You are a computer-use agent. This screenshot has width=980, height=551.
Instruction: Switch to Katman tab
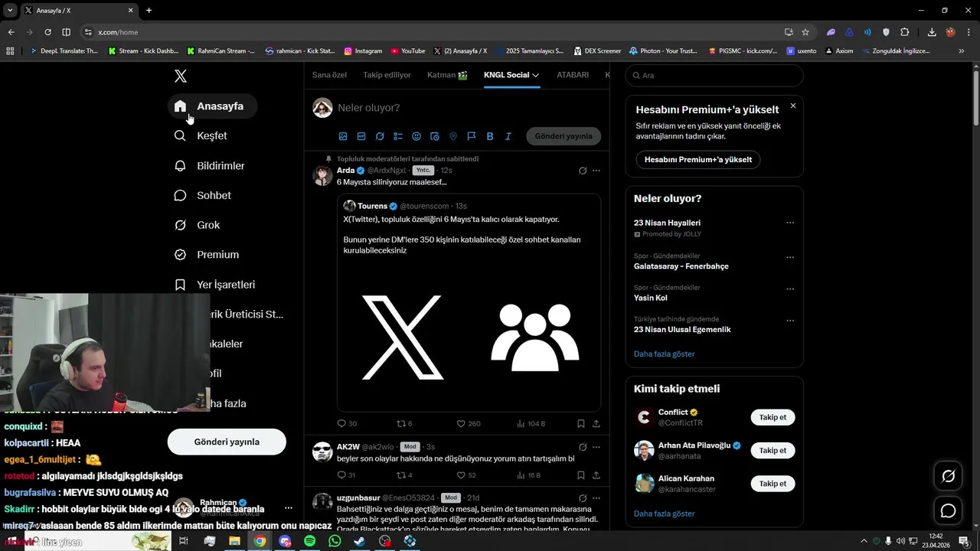(x=447, y=75)
